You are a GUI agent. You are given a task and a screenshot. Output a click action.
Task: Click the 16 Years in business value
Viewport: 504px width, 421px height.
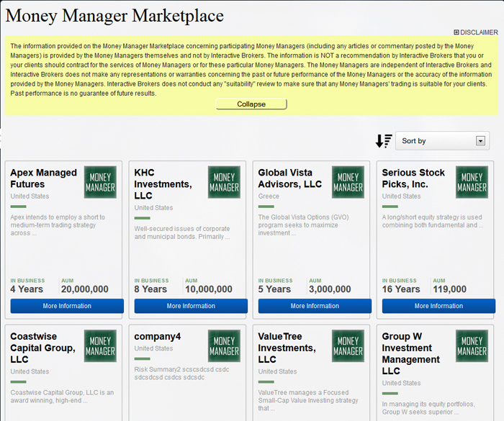coord(401,289)
